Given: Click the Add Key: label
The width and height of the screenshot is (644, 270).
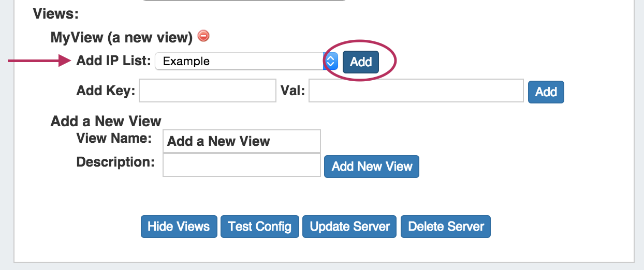Looking at the screenshot, I should [x=106, y=91].
